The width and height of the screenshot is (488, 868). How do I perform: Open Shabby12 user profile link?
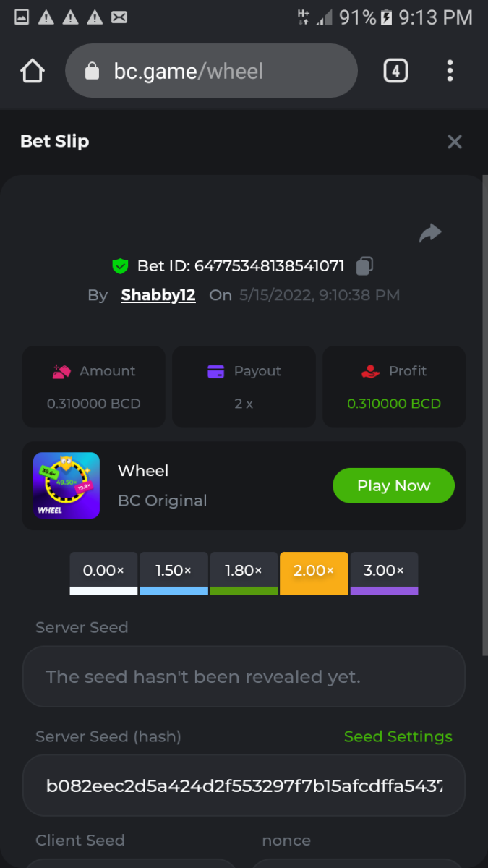tap(158, 295)
